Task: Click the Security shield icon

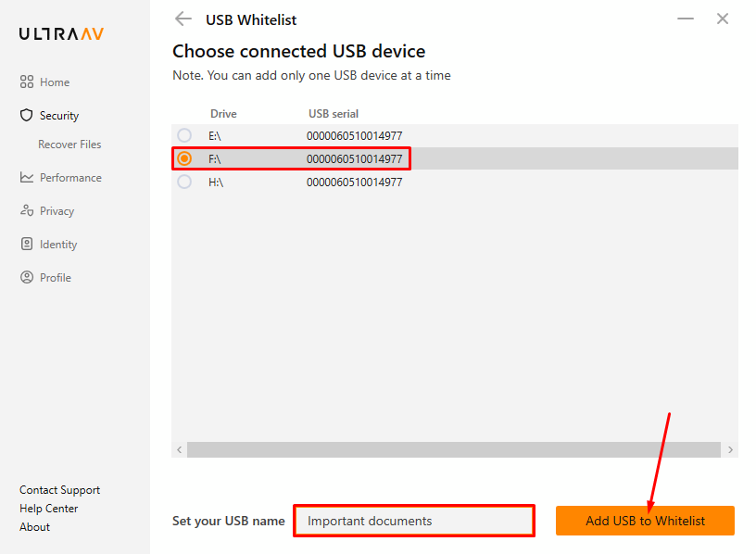Action: pyautogui.click(x=27, y=115)
